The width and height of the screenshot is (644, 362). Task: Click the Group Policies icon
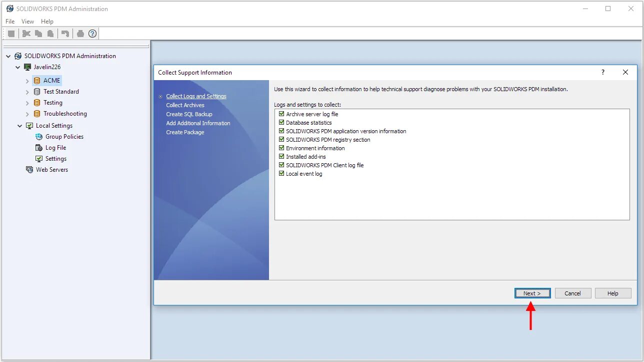(39, 137)
